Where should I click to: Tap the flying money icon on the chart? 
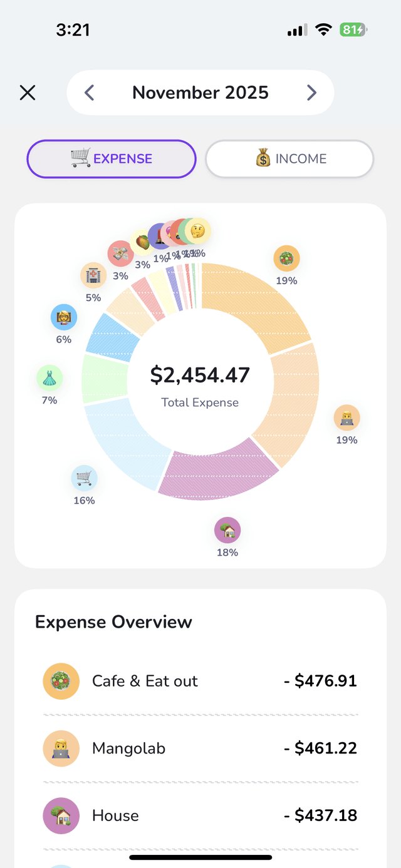[x=120, y=253]
